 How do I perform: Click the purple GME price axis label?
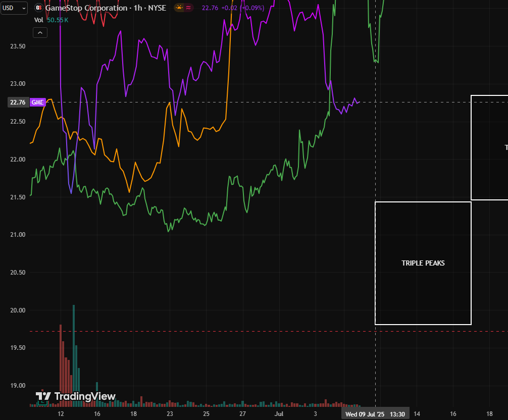coord(37,102)
